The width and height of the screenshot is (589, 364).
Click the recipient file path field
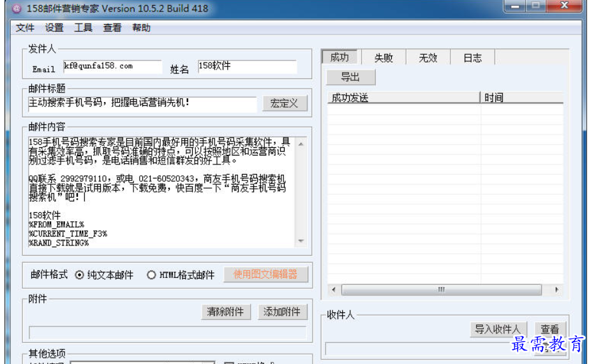click(x=428, y=349)
